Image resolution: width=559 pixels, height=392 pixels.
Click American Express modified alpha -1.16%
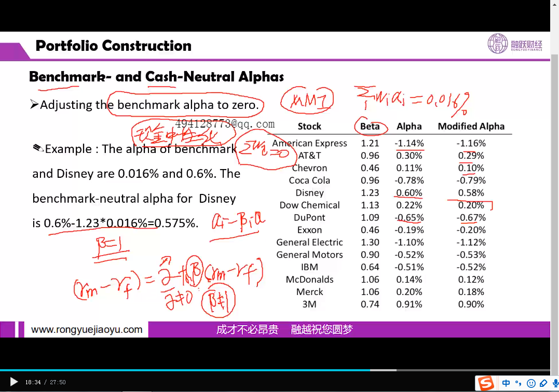click(x=471, y=143)
